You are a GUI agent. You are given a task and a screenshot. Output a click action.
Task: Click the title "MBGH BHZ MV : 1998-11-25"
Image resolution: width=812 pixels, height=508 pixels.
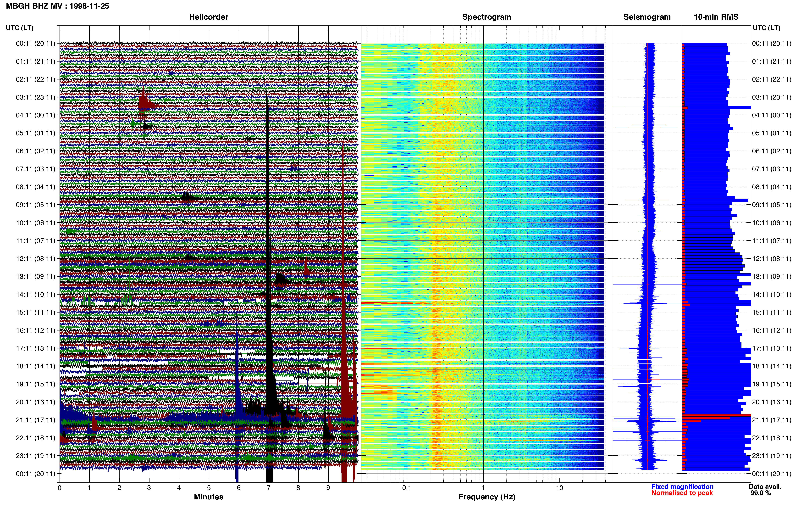coord(57,6)
